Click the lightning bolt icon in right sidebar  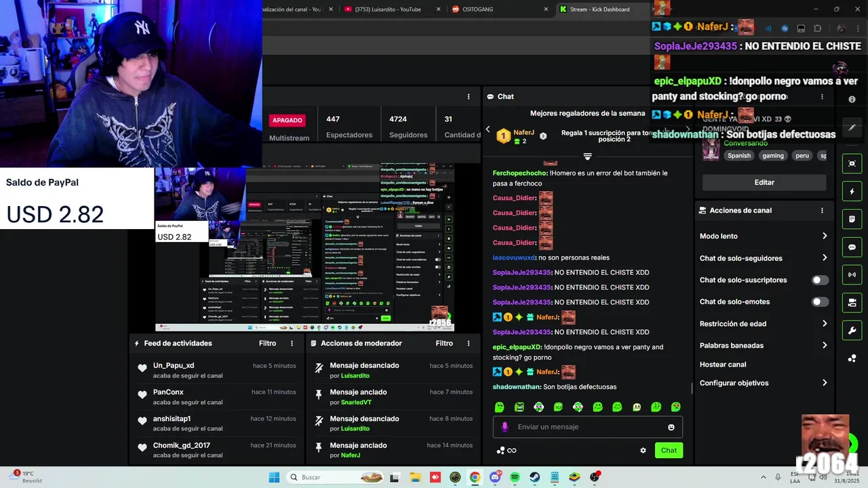pos(852,192)
